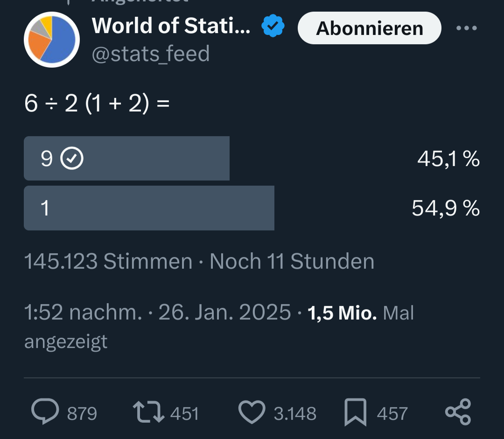The height and width of the screenshot is (439, 504).
Task: Click the reply speech bubble icon
Action: (45, 412)
